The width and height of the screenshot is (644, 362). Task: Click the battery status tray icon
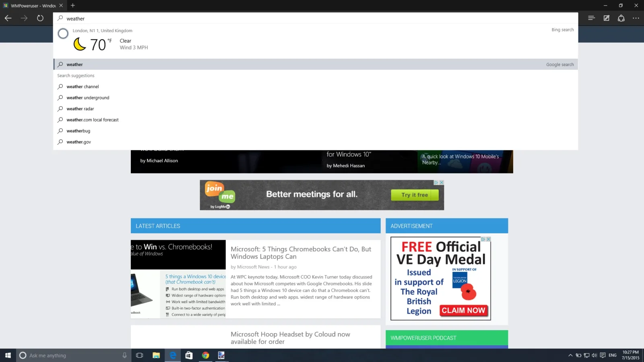click(578, 355)
